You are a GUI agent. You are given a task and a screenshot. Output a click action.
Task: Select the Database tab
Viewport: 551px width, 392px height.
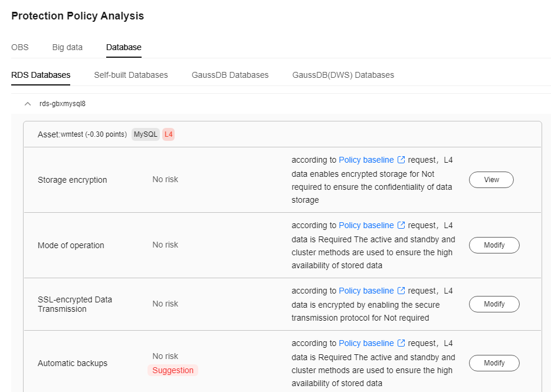coord(124,47)
